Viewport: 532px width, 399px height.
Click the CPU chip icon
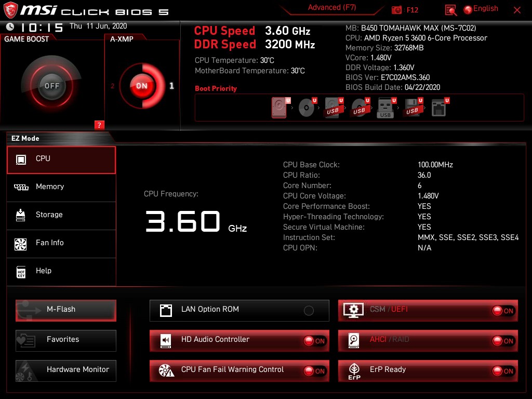(21, 159)
